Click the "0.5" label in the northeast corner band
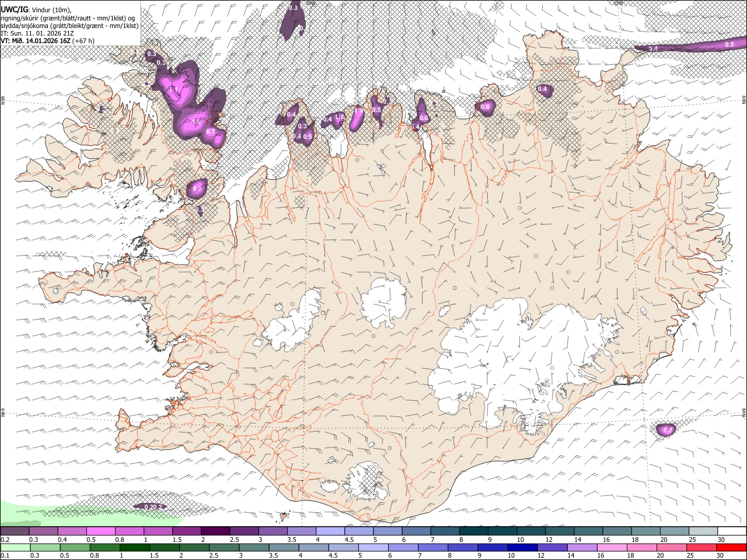 coord(729,44)
